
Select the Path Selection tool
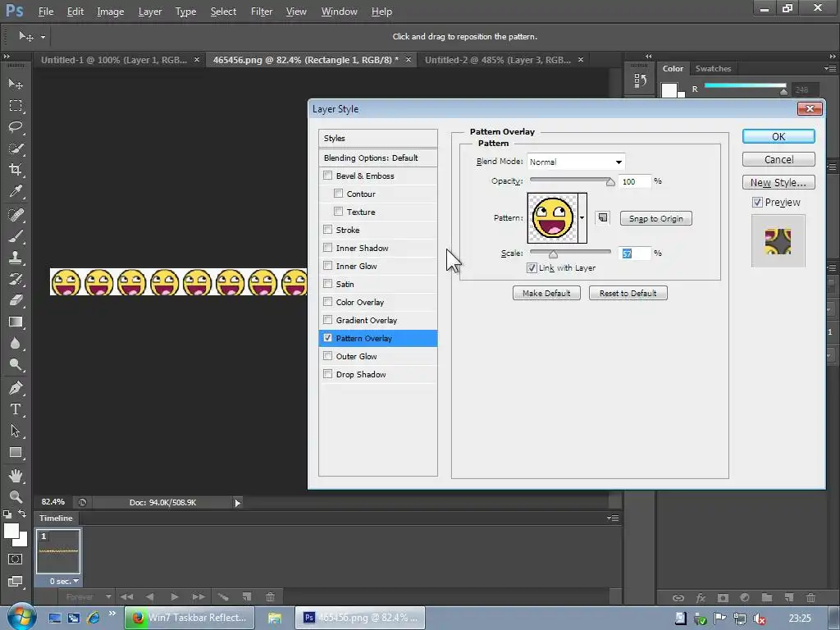[16, 431]
